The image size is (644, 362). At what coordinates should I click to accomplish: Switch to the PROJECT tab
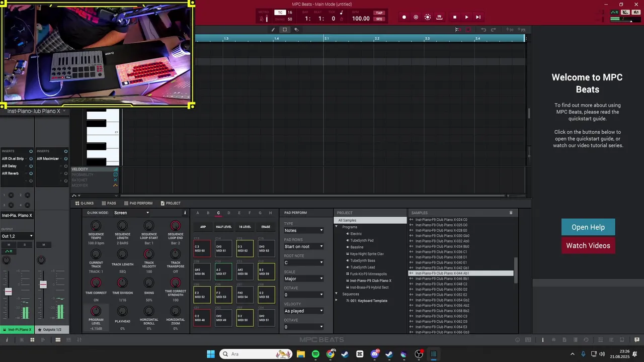(170, 203)
